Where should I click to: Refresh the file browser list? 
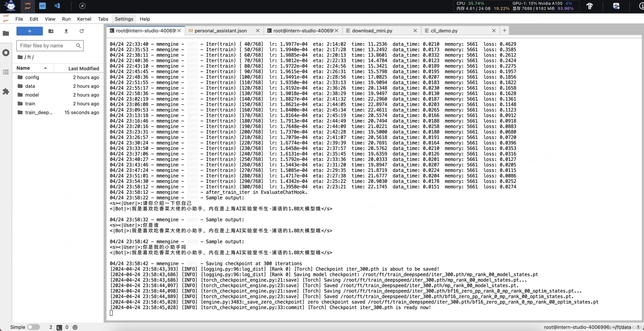82,31
